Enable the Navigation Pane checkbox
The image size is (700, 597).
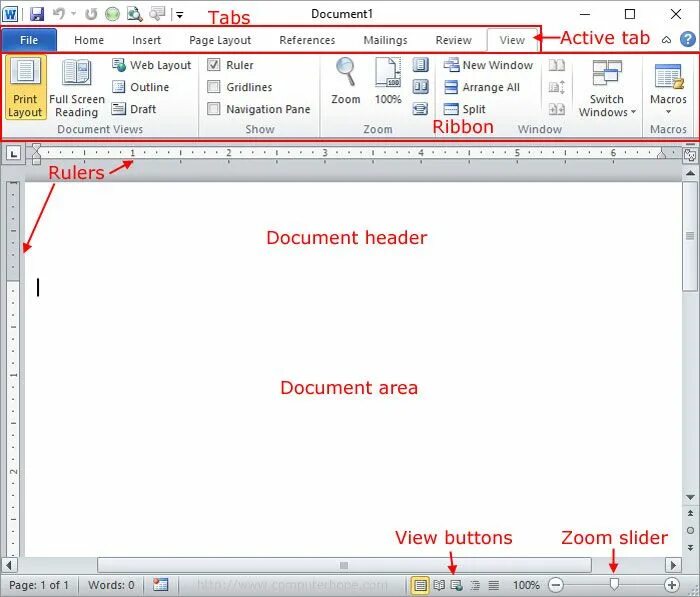[214, 109]
